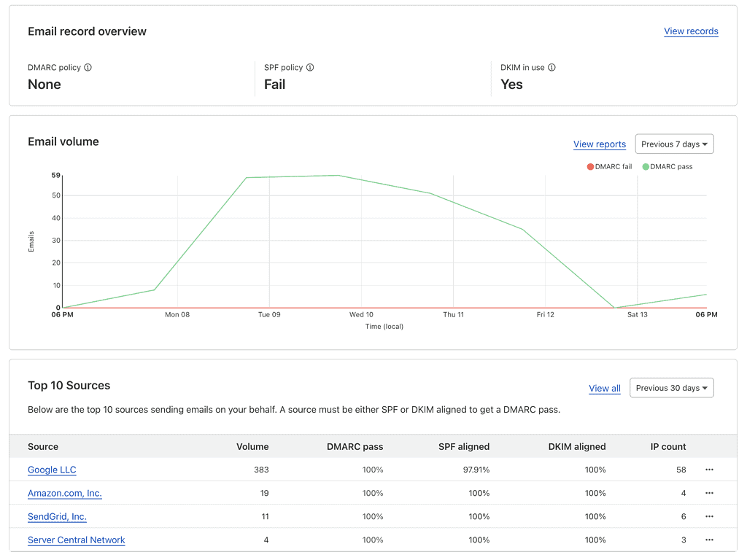Image resolution: width=747 pixels, height=560 pixels.
Task: Click View all in Top 10 Sources
Action: click(x=604, y=388)
